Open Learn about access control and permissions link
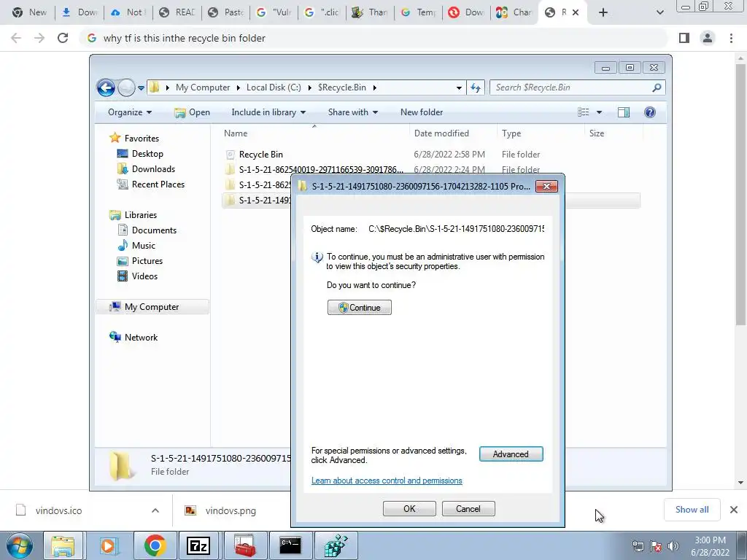 coord(387,481)
